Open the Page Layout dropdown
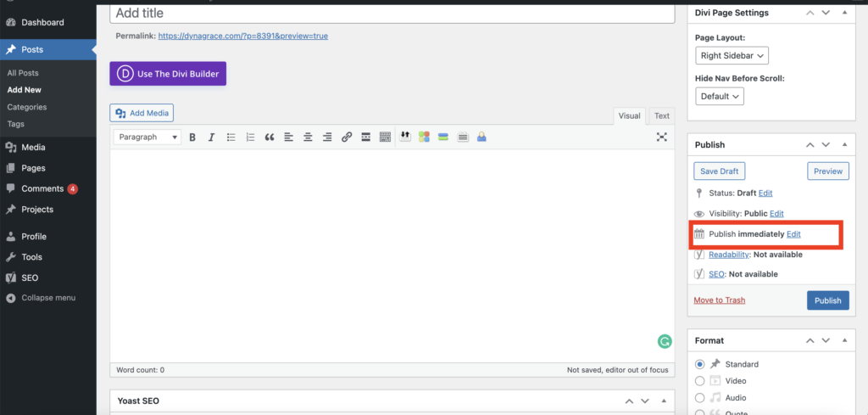The image size is (868, 415). tap(732, 55)
